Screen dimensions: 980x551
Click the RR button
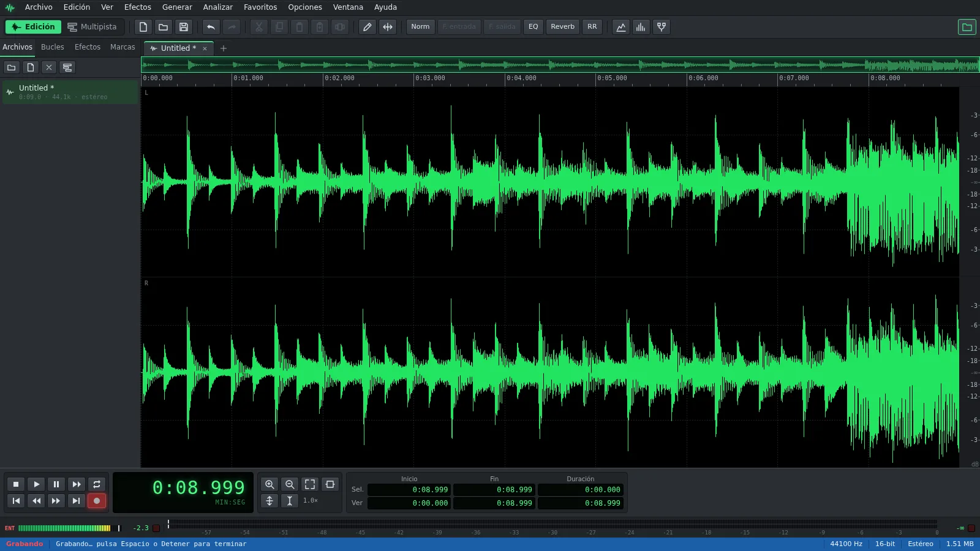(592, 27)
